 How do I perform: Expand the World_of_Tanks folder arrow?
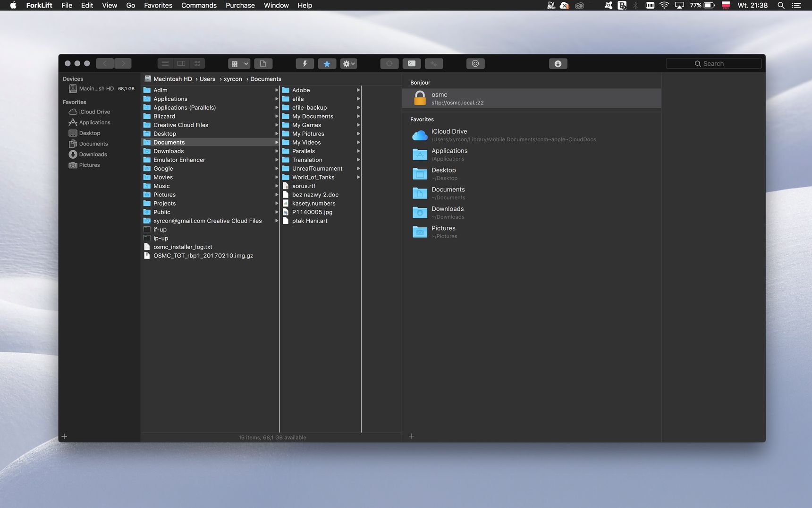[x=358, y=177]
